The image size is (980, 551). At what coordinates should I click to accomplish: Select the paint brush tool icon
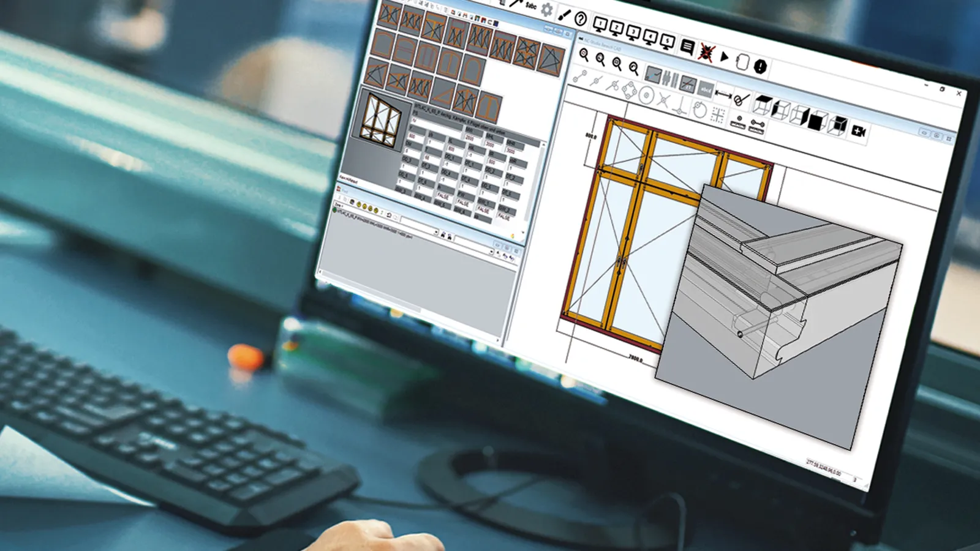tap(564, 14)
